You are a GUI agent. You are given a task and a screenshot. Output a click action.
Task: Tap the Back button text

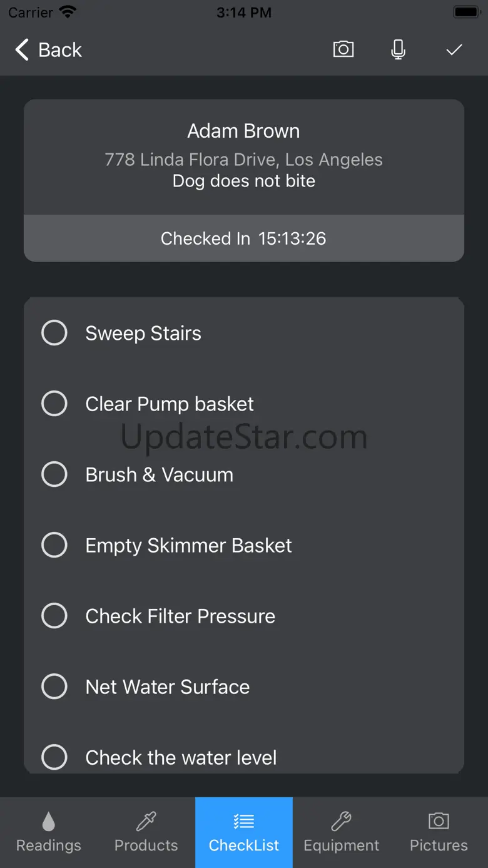click(x=60, y=50)
